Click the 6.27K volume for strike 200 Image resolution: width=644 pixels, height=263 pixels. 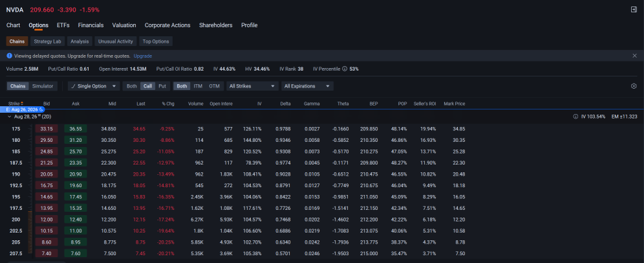coord(197,220)
